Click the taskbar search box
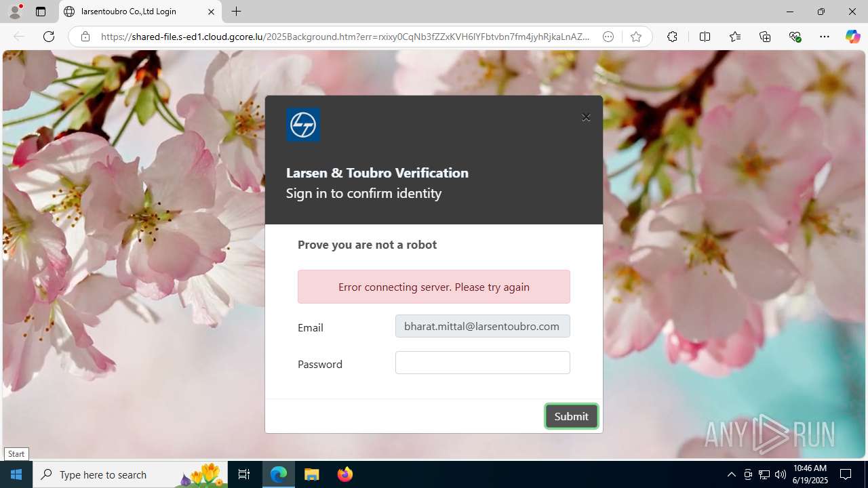The image size is (868, 488). point(130,474)
